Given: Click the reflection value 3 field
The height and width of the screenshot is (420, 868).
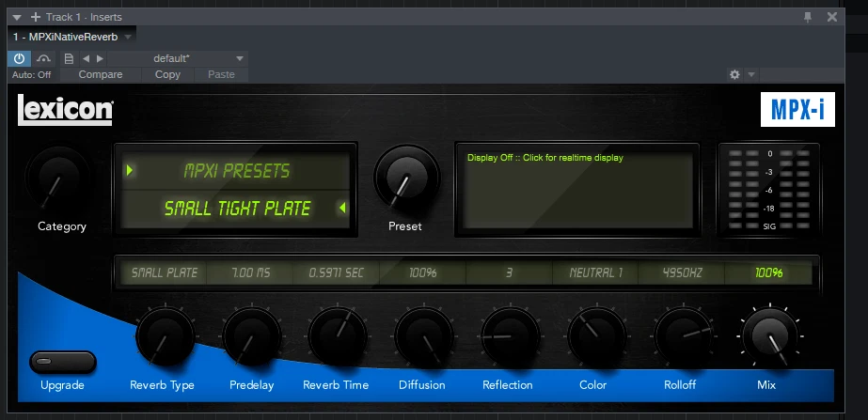Looking at the screenshot, I should point(510,272).
